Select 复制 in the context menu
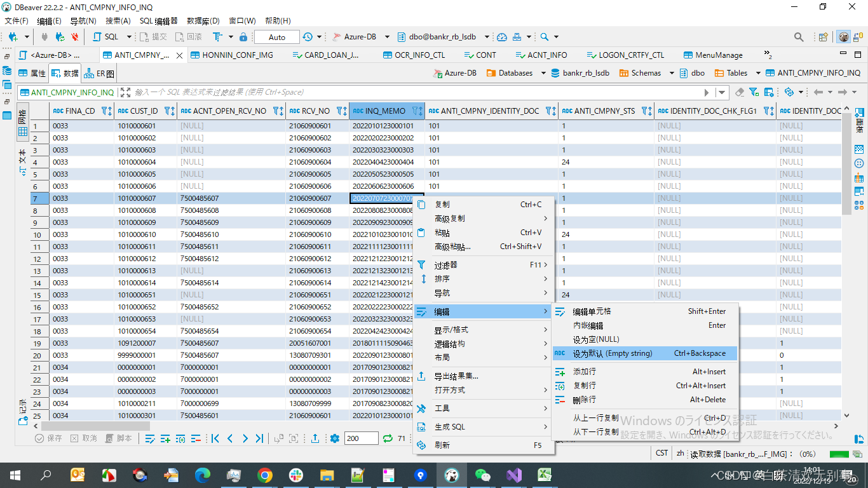Image resolution: width=868 pixels, height=488 pixels. (484, 205)
